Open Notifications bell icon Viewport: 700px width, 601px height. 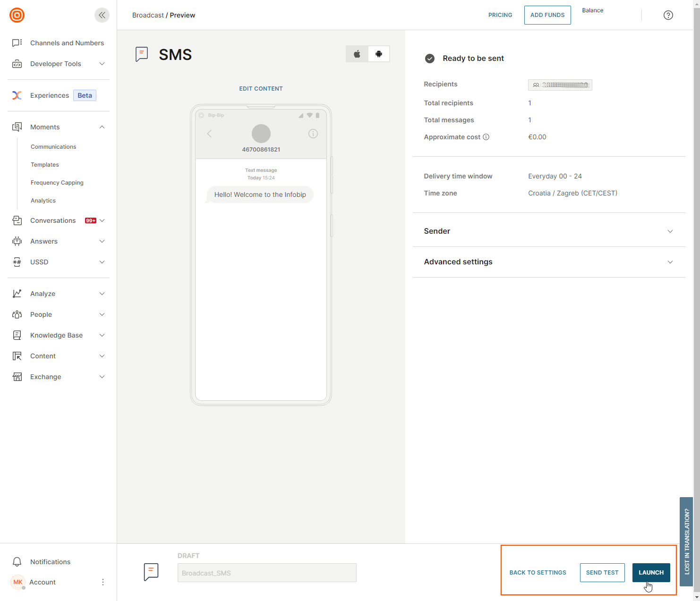tap(17, 562)
